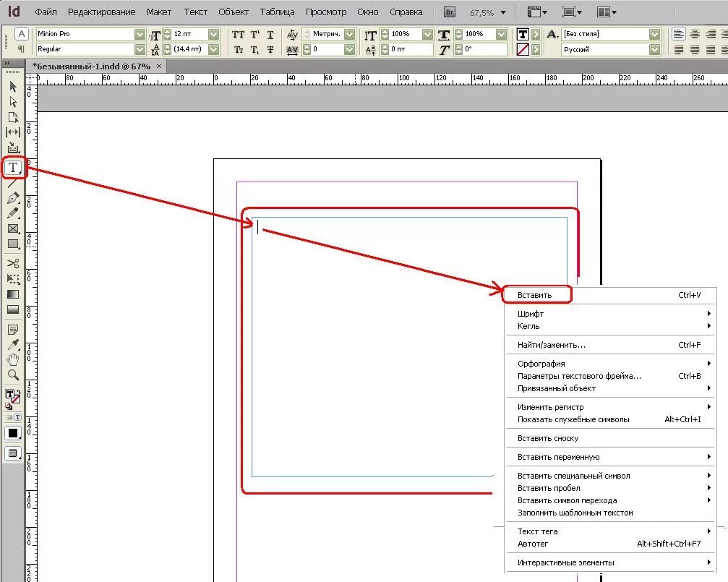The height and width of the screenshot is (582, 728).
Task: Open the Русский language dropdown
Action: [x=655, y=48]
